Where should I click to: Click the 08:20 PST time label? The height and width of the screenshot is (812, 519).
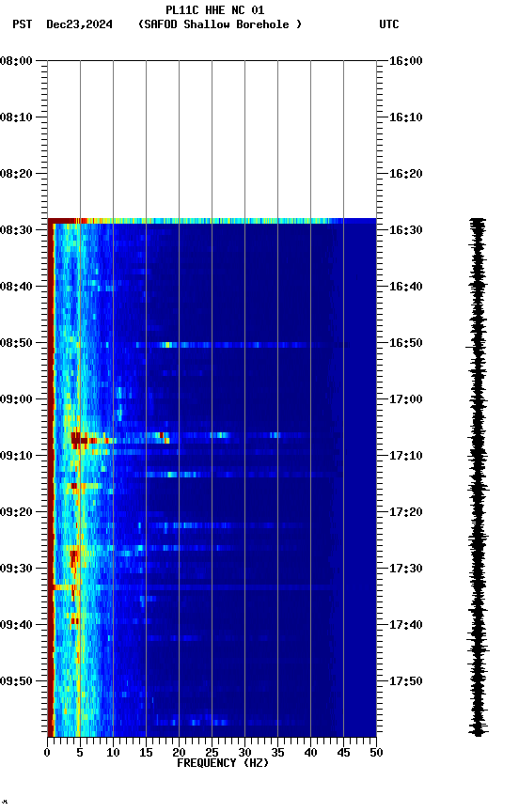tap(16, 174)
